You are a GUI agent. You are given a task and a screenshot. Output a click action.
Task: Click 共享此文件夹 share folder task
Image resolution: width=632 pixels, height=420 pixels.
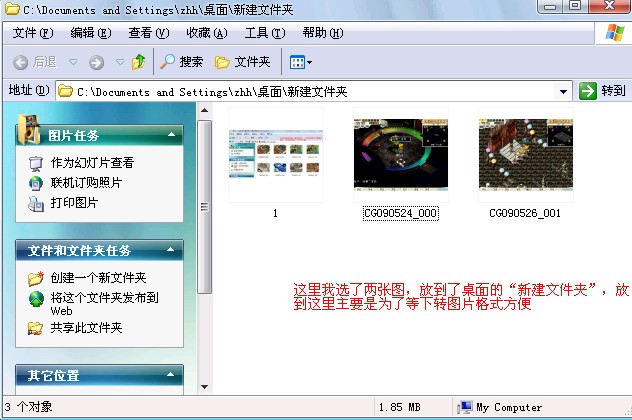(x=86, y=327)
